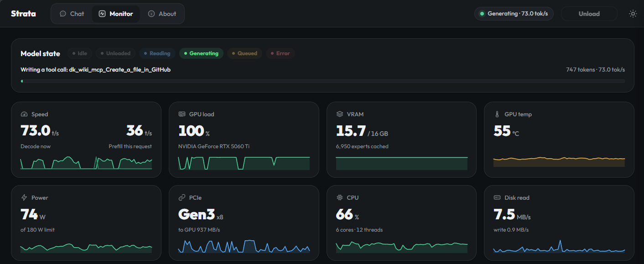
Task: Click the PCIe link icon
Action: 182,197
